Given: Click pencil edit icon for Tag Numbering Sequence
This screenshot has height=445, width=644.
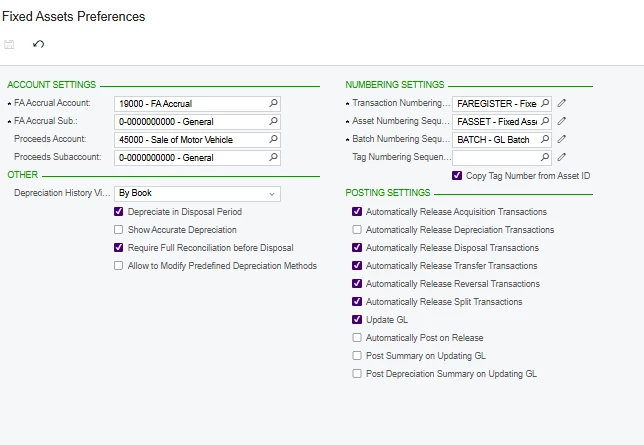Looking at the screenshot, I should click(x=561, y=157).
